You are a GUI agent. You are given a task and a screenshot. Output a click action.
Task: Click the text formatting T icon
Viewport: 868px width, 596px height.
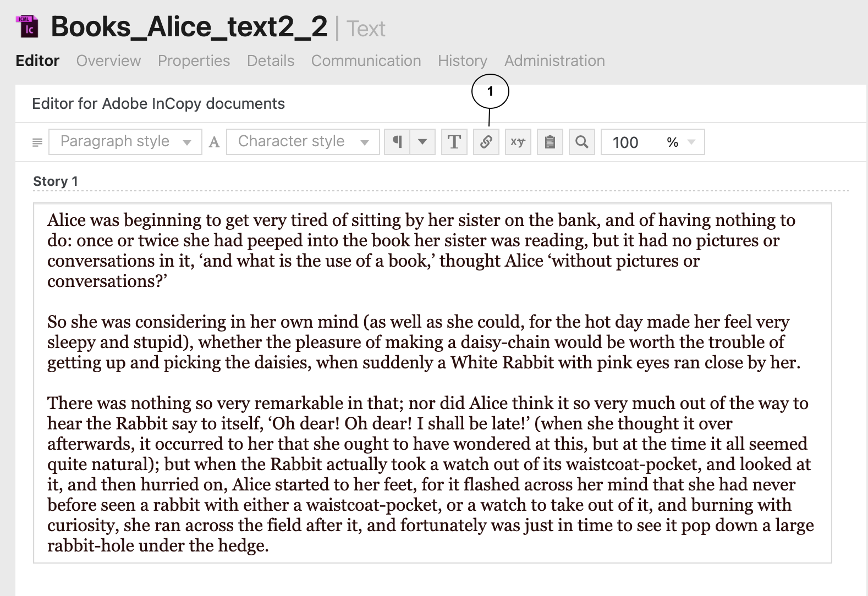pyautogui.click(x=454, y=142)
